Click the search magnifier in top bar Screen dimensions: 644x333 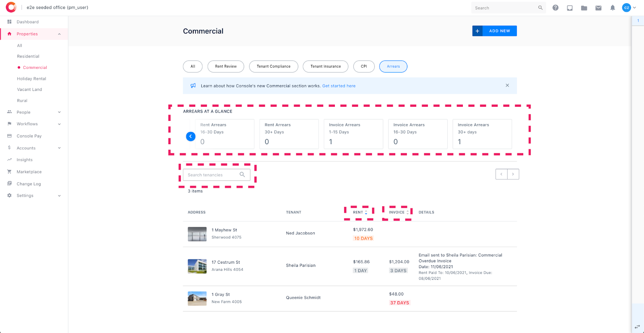541,8
